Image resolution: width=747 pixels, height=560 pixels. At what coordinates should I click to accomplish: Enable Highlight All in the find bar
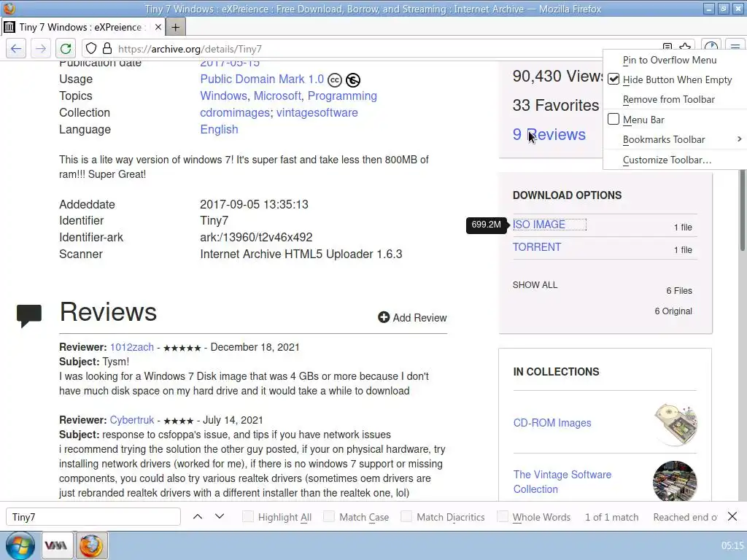[248, 517]
